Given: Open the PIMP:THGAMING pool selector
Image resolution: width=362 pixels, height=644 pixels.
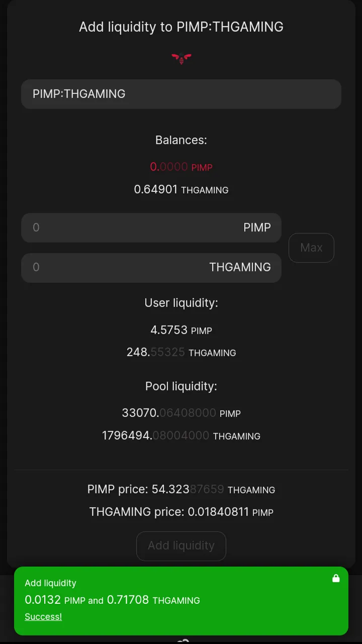Looking at the screenshot, I should [x=181, y=94].
